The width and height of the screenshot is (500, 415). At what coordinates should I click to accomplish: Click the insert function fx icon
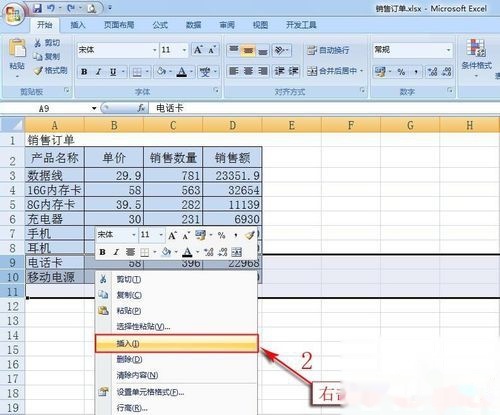point(141,108)
